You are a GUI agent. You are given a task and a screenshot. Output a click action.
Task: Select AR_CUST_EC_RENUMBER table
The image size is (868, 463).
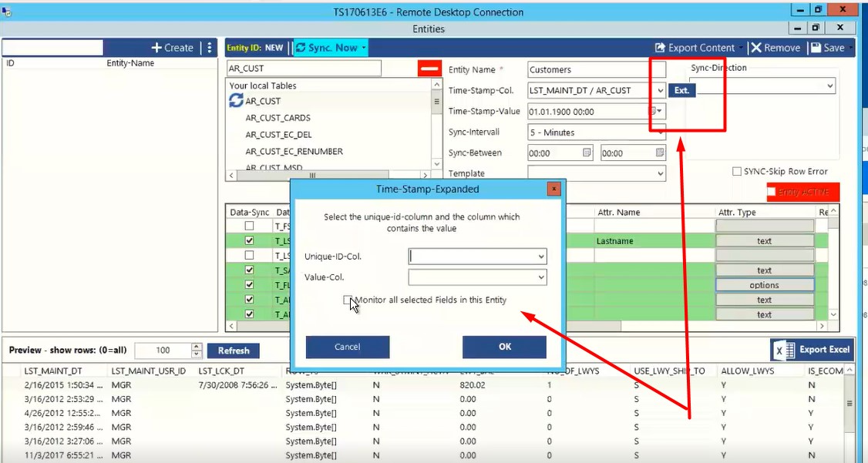[294, 151]
